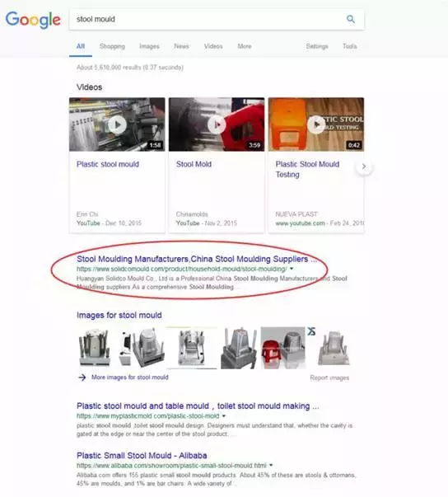Open Images for stool mould heading
The height and width of the screenshot is (497, 448).
pyautogui.click(x=119, y=315)
